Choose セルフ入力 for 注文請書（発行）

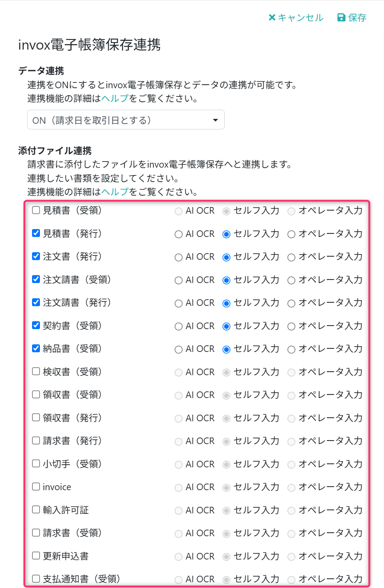[x=226, y=303]
